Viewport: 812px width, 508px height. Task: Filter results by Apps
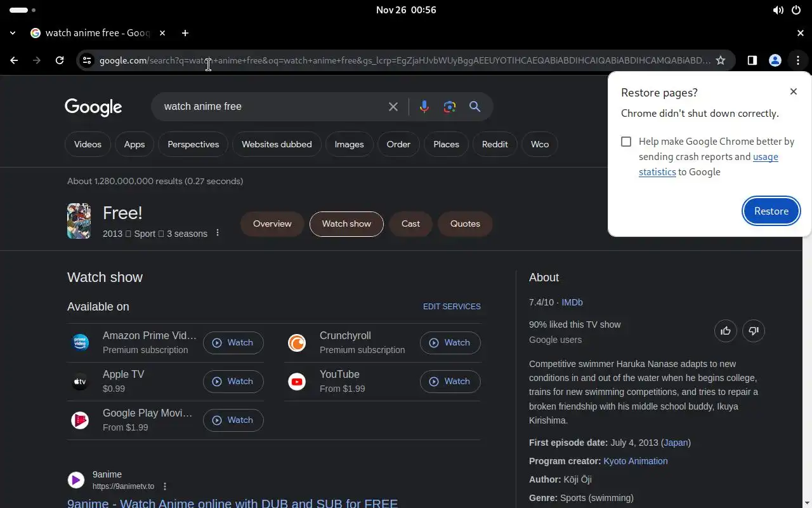(x=134, y=144)
